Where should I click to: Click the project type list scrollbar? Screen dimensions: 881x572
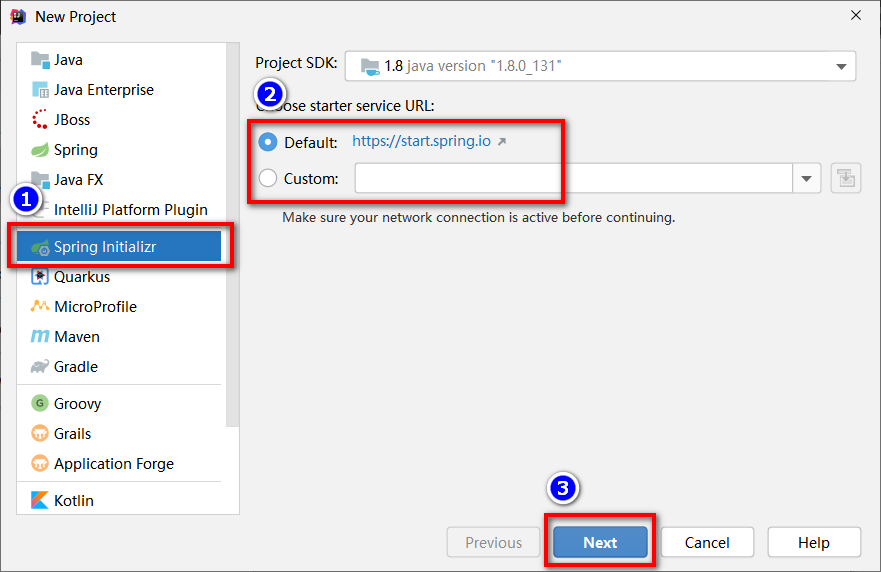(233, 235)
